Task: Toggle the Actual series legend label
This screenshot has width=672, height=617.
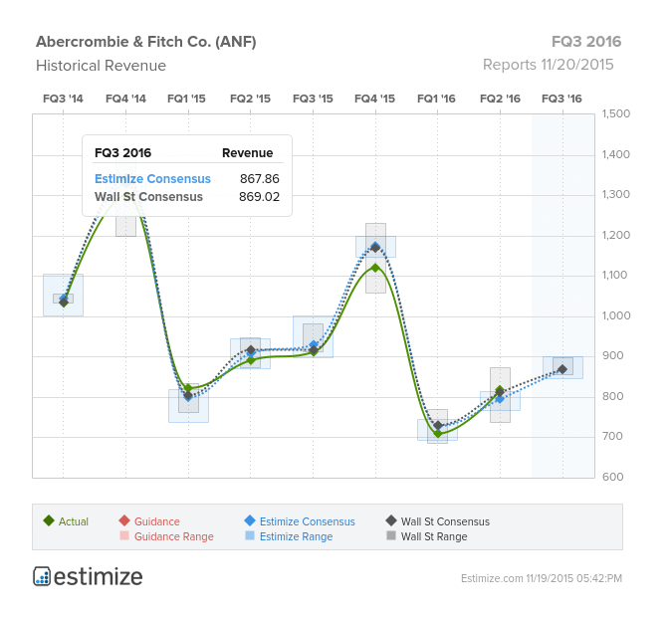Action: coord(74,521)
